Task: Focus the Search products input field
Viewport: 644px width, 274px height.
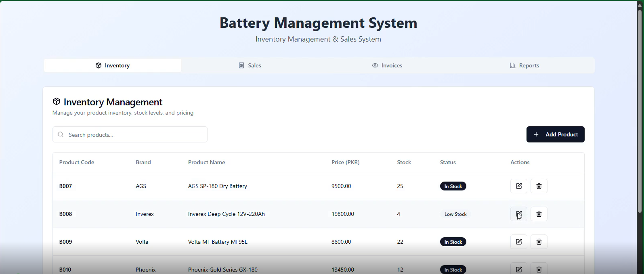Action: [x=130, y=134]
